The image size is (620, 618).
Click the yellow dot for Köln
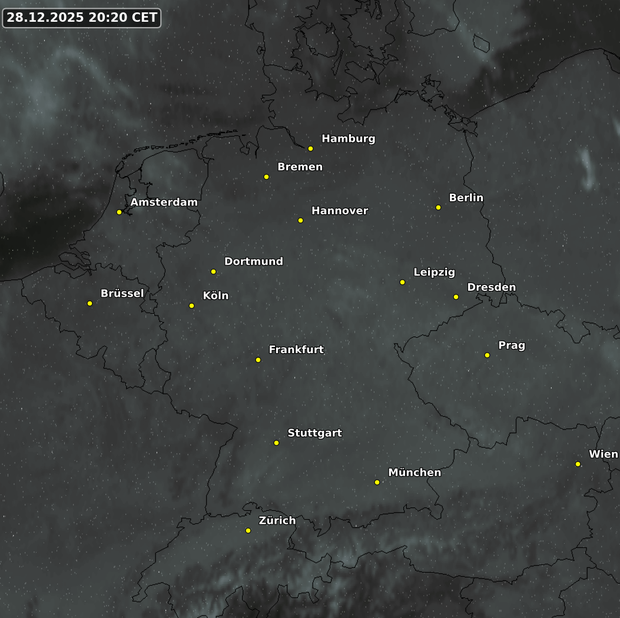[x=192, y=306]
